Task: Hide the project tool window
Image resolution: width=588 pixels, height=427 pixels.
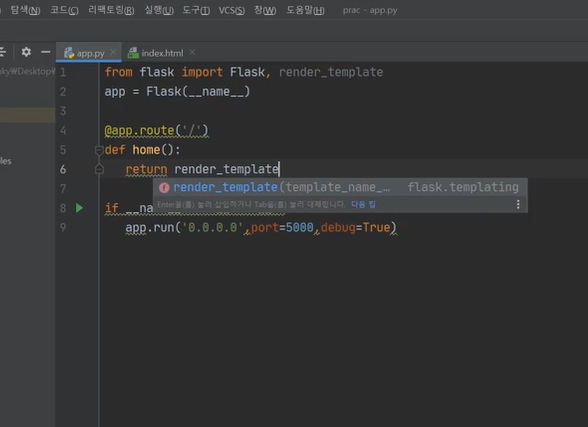Action: coord(45,52)
